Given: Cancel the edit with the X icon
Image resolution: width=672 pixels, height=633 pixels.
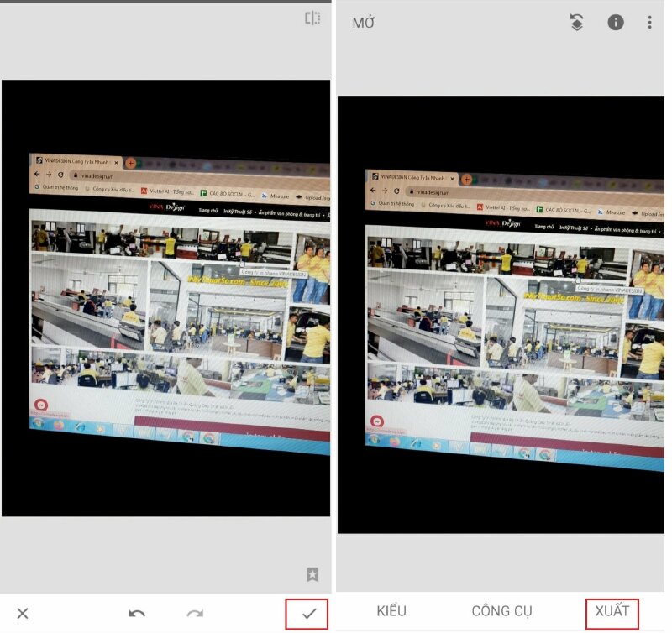Looking at the screenshot, I should tap(23, 614).
